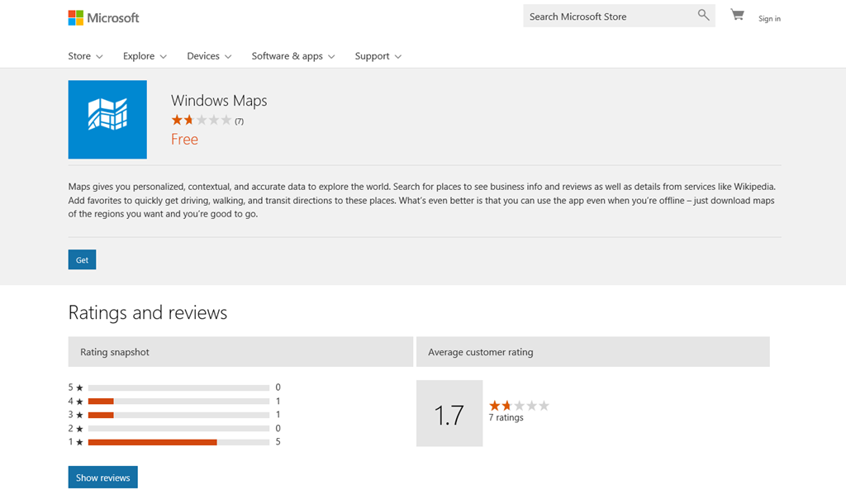Click the 5 star rating bar
The image size is (846, 504).
click(178, 388)
